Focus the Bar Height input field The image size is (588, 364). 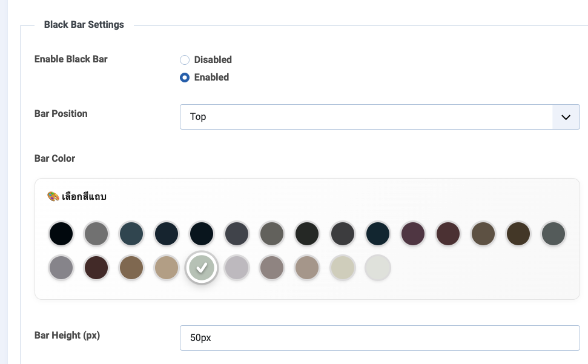(x=380, y=338)
